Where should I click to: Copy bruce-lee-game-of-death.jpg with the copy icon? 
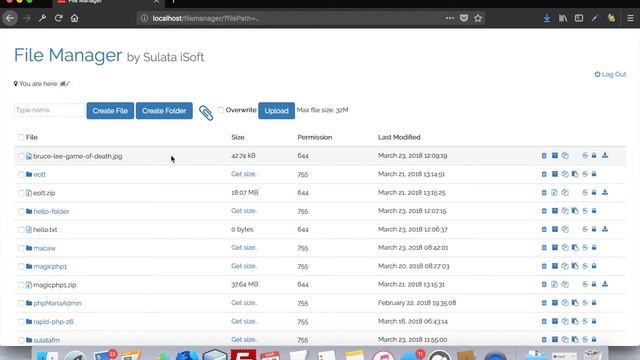click(x=565, y=156)
